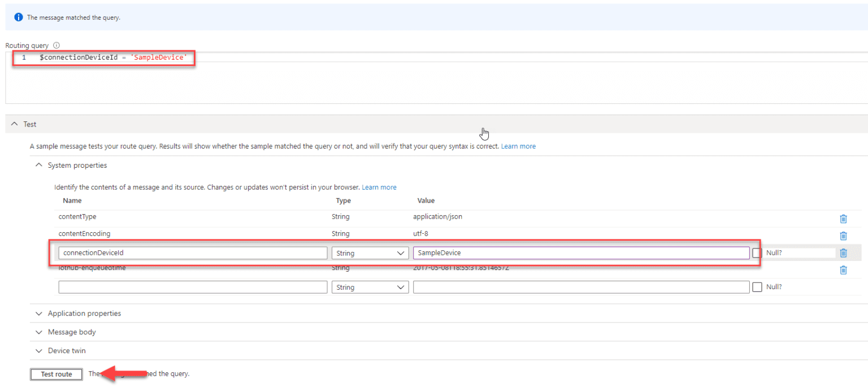The image size is (868, 392).
Task: Open the Learn more link about sample messages
Action: 518,146
